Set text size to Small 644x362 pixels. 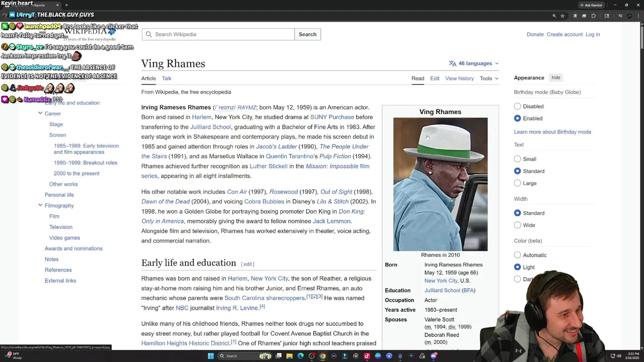[517, 159]
